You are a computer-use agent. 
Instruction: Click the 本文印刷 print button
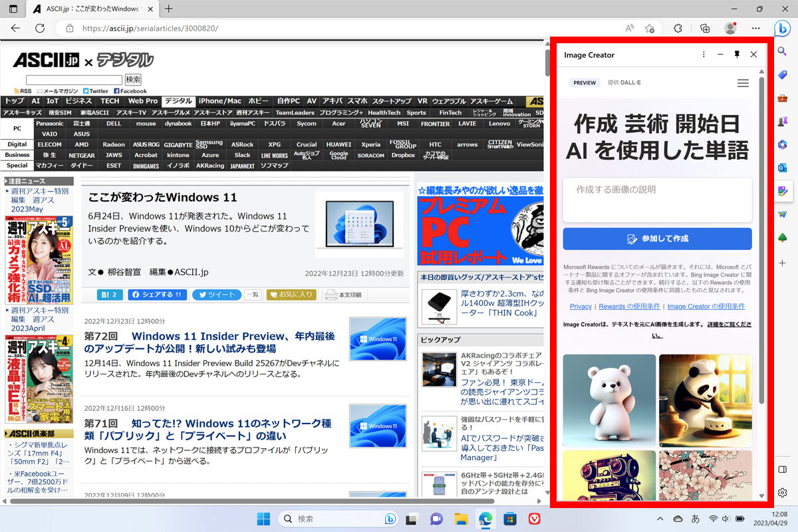pos(343,295)
